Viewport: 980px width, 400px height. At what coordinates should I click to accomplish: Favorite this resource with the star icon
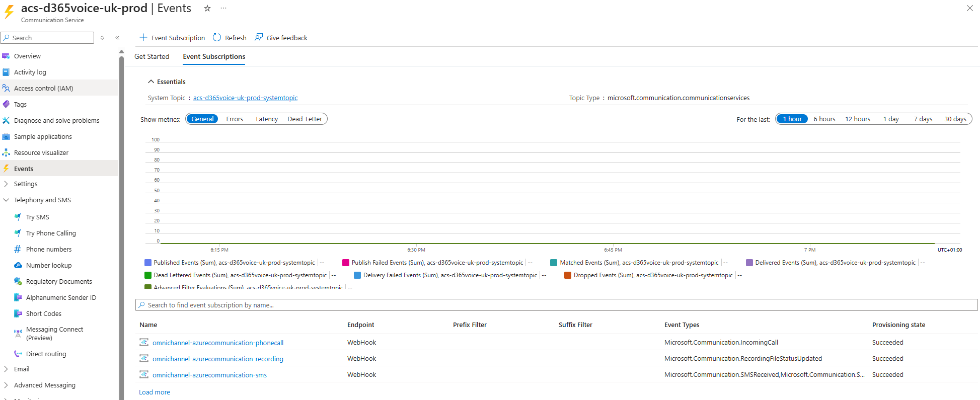[207, 8]
